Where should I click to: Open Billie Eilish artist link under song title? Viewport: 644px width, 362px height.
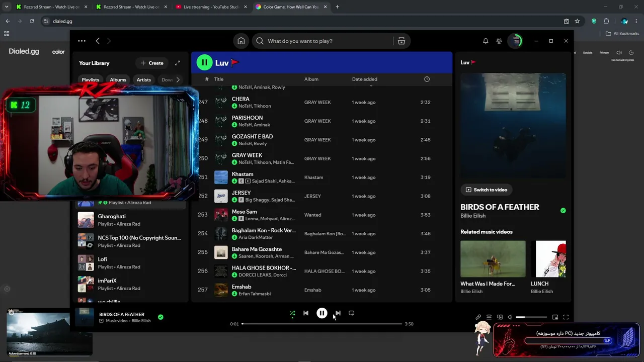click(x=473, y=216)
